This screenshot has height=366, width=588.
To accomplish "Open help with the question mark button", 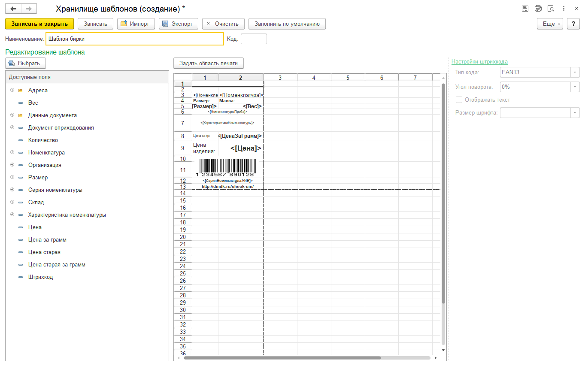I will (573, 24).
